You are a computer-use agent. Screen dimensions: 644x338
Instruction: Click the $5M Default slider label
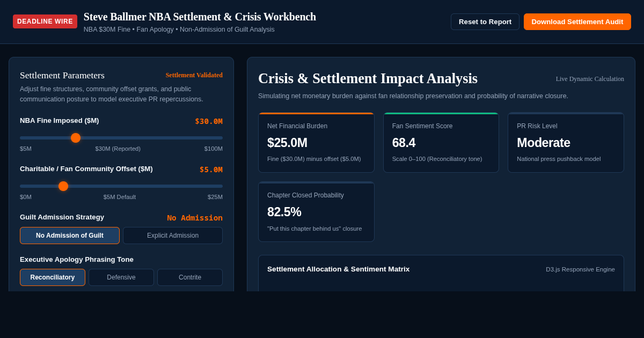[120, 197]
